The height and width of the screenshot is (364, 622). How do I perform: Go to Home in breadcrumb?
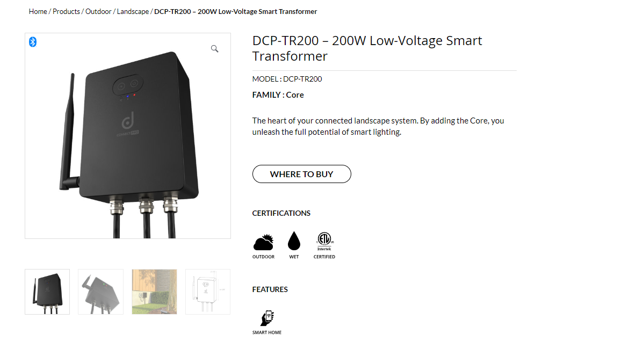[38, 11]
